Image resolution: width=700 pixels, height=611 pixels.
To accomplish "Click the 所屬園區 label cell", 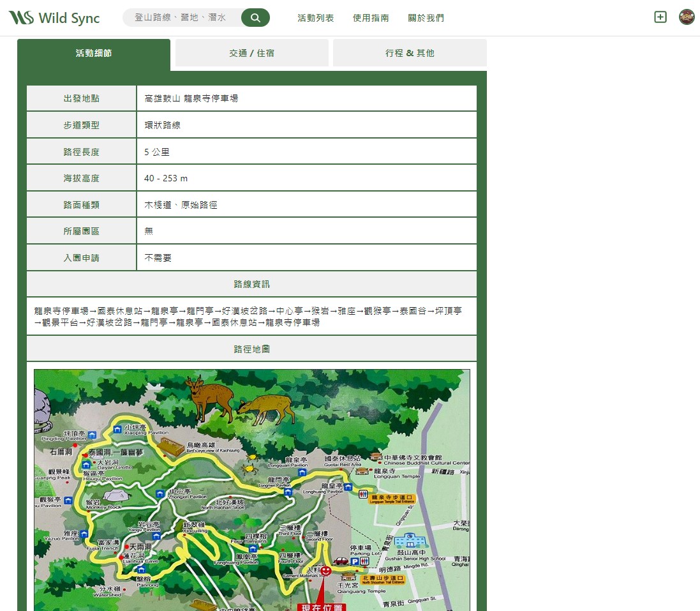I will 81,231.
